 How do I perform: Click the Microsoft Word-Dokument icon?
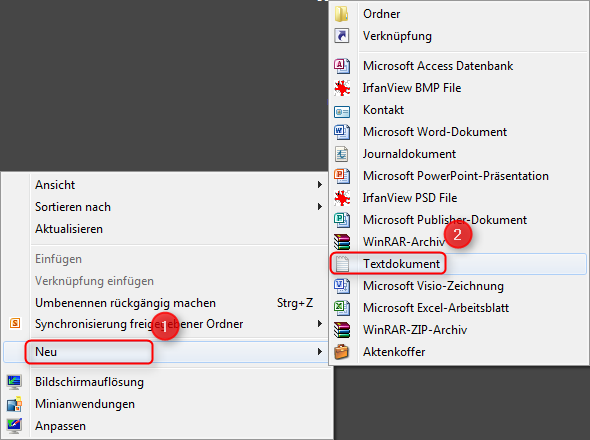click(x=342, y=132)
